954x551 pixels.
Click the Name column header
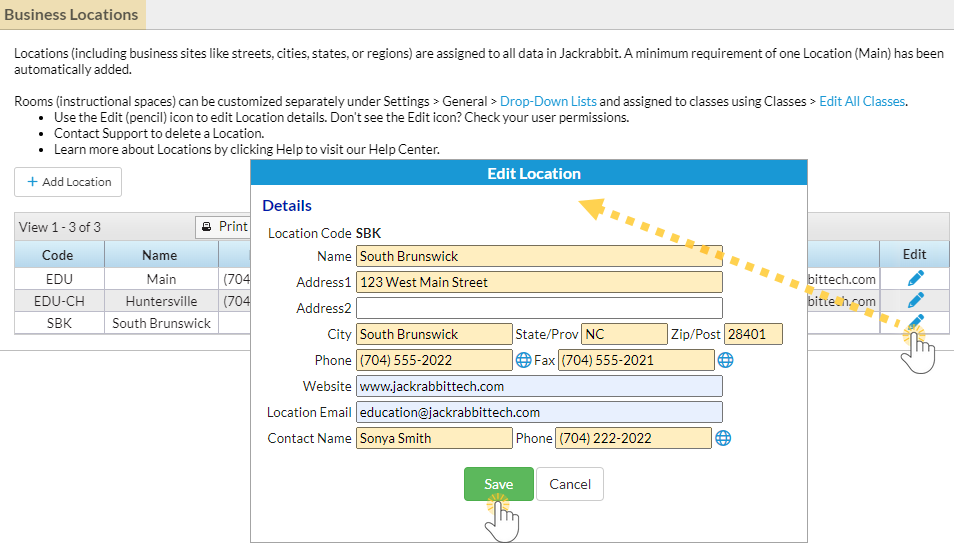(x=161, y=255)
